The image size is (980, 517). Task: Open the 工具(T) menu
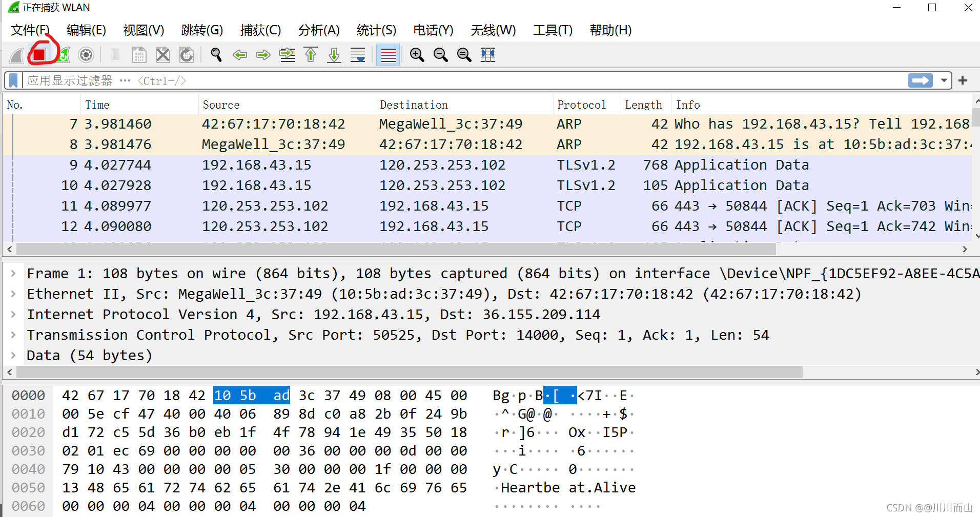[553, 30]
